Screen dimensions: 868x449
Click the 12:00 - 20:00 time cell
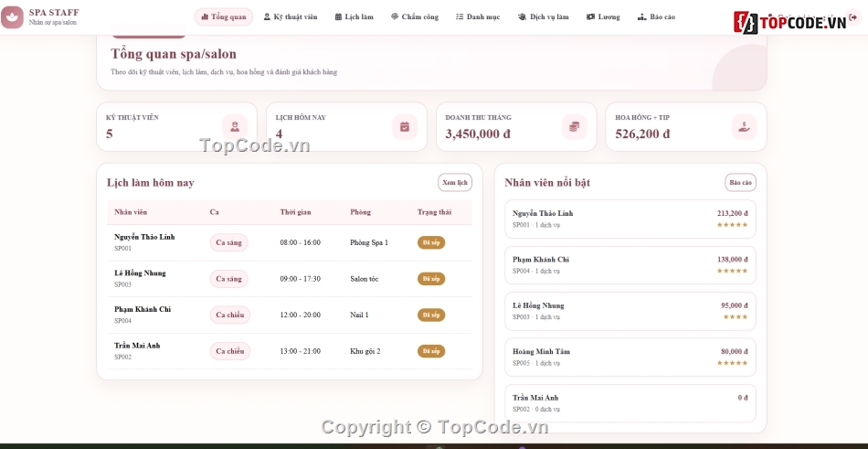[x=300, y=315]
